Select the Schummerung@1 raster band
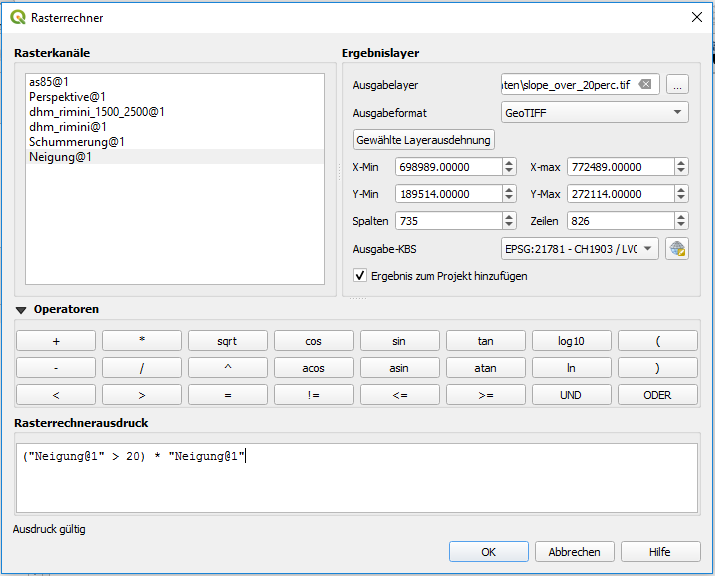This screenshot has height=576, width=715. 76,142
